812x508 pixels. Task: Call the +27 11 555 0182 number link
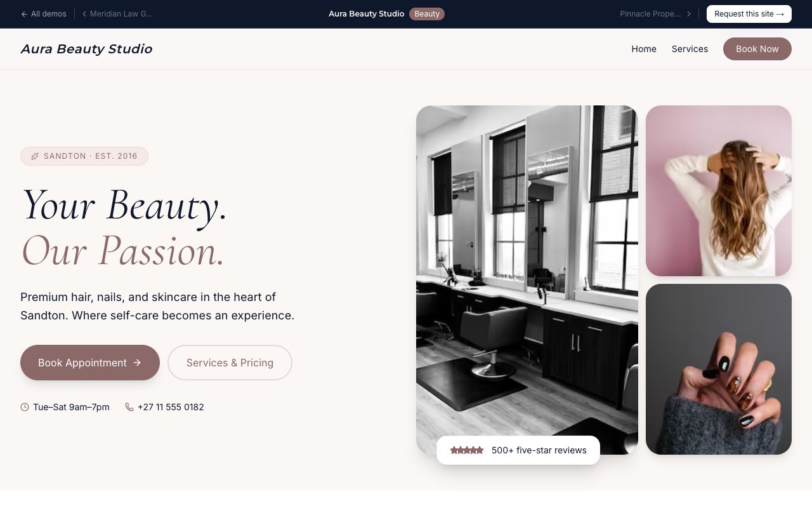(171, 407)
